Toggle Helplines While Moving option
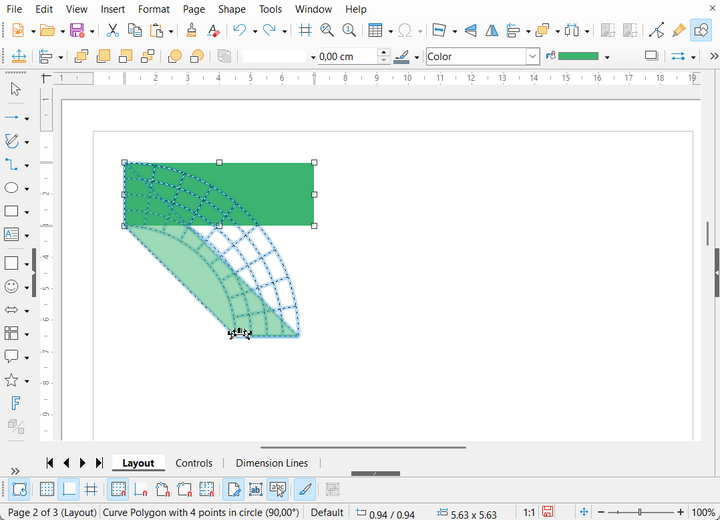The width and height of the screenshot is (720, 520). tap(91, 489)
